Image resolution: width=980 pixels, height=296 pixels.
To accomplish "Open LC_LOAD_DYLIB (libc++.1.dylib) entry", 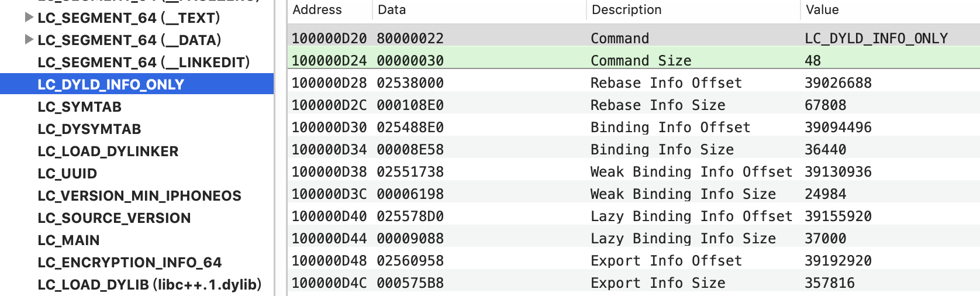I will [x=149, y=284].
